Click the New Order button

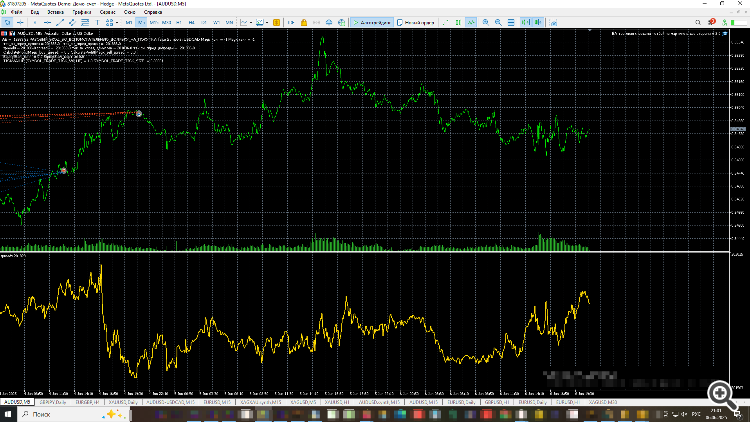point(415,22)
